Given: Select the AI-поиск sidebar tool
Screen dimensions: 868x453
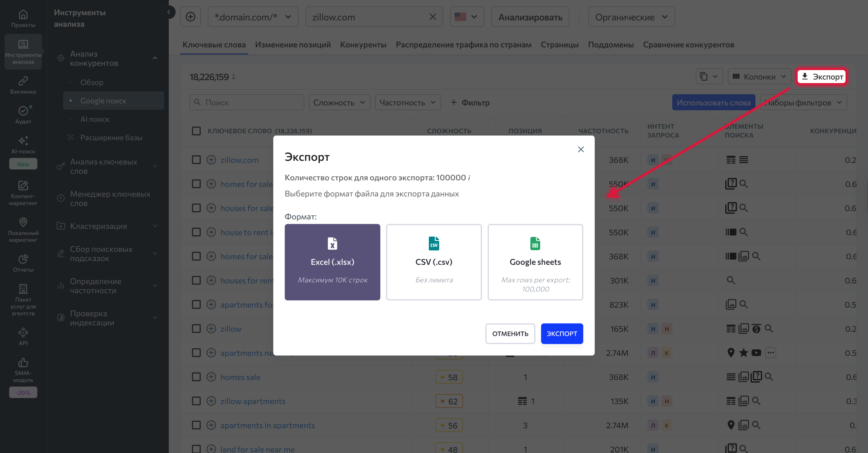Looking at the screenshot, I should pos(22,145).
